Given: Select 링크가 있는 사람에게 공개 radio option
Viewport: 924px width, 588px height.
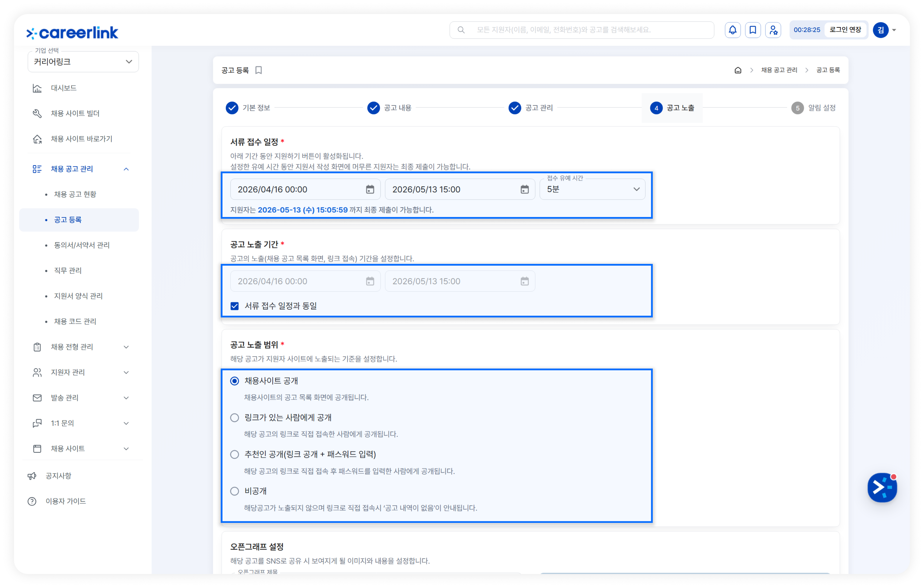Looking at the screenshot, I should [234, 418].
